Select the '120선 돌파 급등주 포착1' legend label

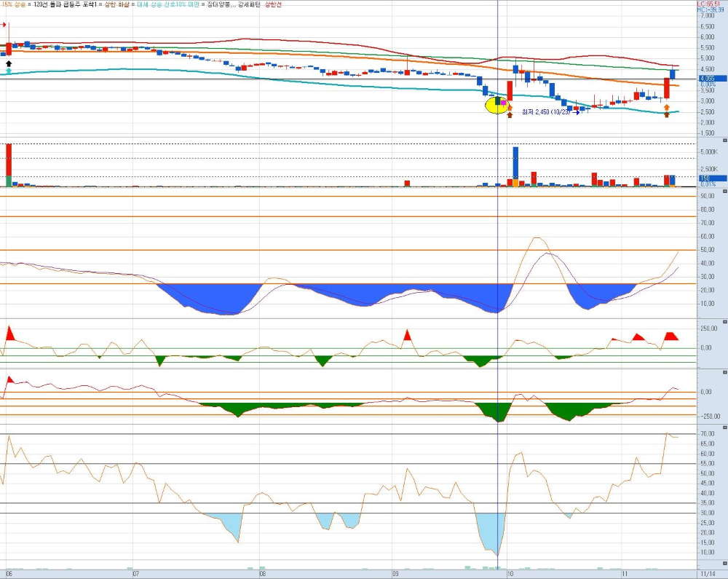pos(66,4)
